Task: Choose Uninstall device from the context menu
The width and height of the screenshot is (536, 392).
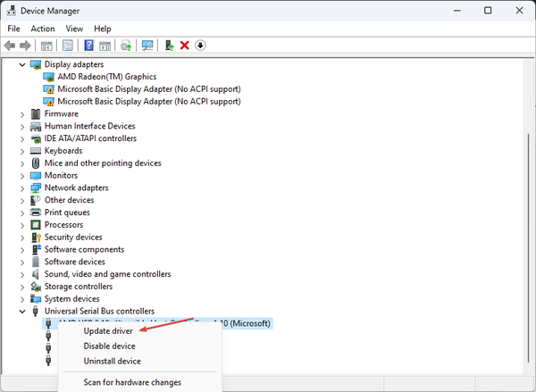Action: coord(112,361)
